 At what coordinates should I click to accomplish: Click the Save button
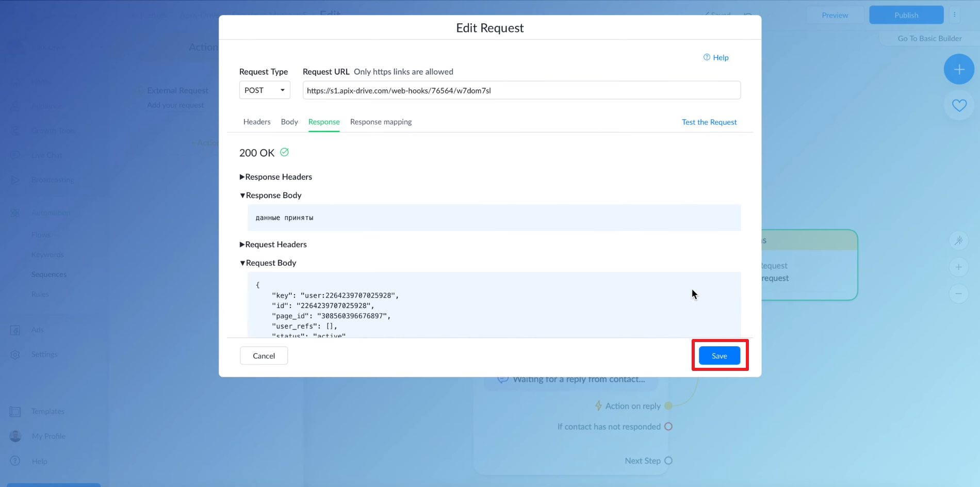pyautogui.click(x=720, y=356)
